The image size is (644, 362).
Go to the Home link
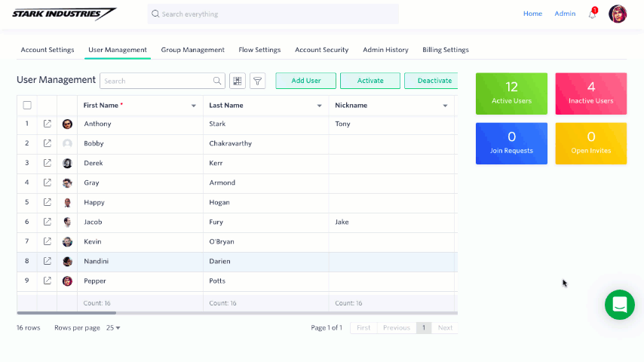coord(532,14)
